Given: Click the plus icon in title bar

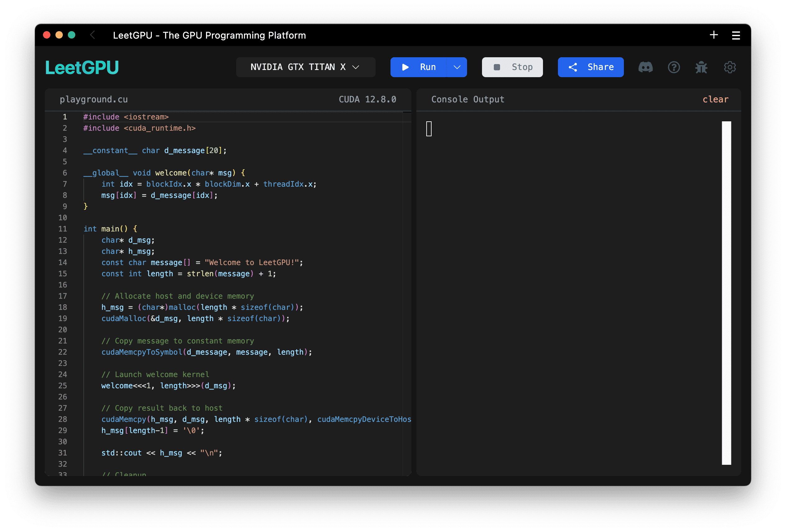Looking at the screenshot, I should 713,35.
